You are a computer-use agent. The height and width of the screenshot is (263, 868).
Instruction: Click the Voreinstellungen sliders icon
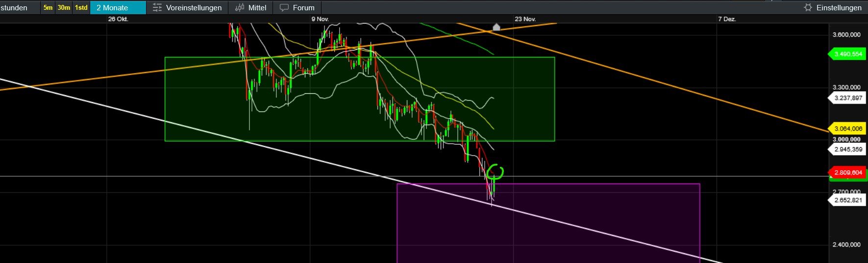click(157, 7)
